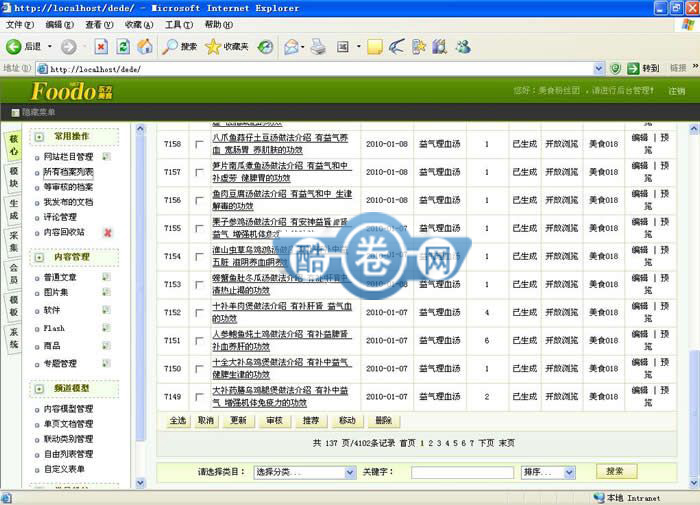Click the icon next to Flash item
Image resolution: width=700 pixels, height=505 pixels.
pyautogui.click(x=106, y=328)
